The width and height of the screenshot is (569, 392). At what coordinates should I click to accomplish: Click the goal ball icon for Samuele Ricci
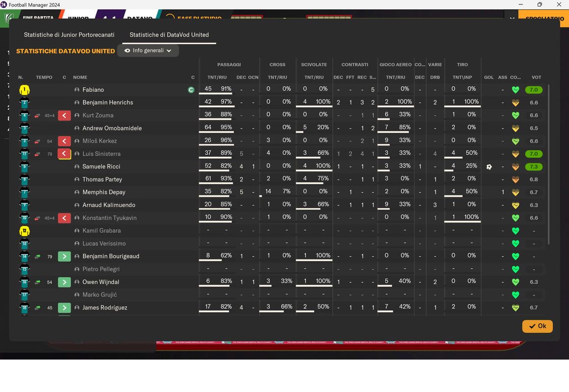(x=489, y=167)
